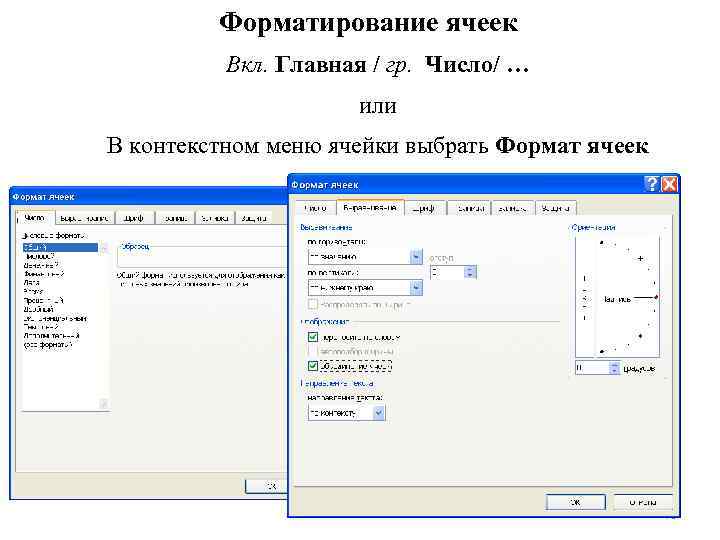Open Заливка tab in front dialog
This screenshot has width=720, height=540.
(x=512, y=208)
